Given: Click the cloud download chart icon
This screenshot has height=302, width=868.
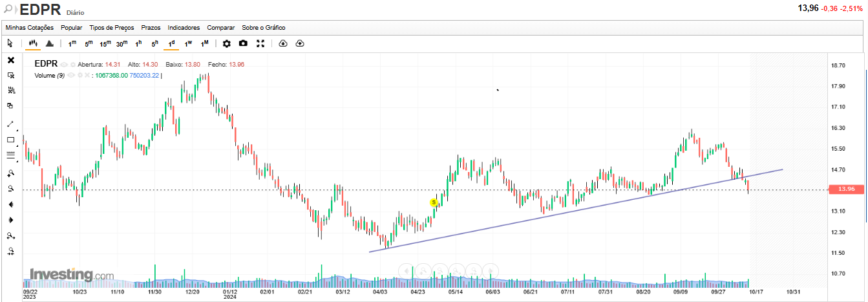Looking at the screenshot, I should [x=283, y=43].
